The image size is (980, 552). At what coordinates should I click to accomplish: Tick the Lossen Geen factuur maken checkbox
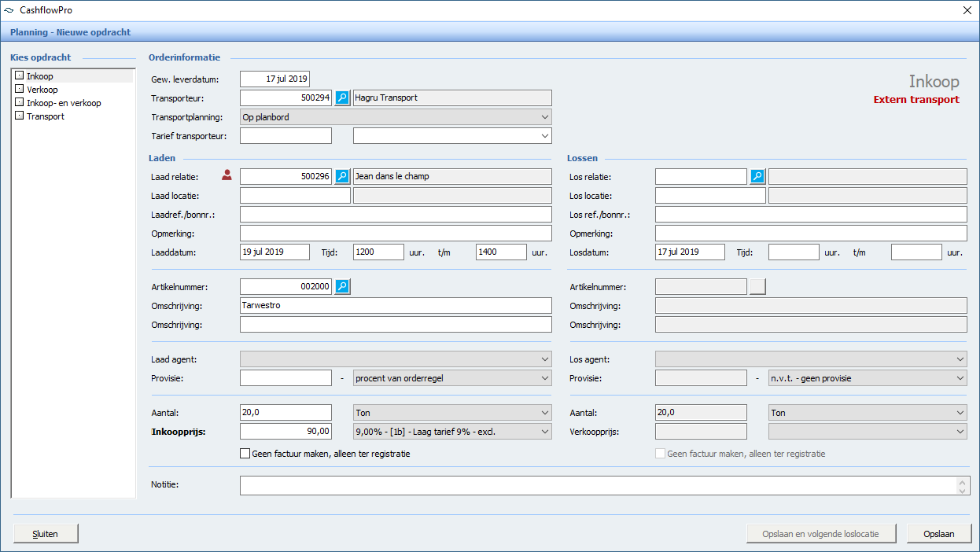tap(660, 454)
